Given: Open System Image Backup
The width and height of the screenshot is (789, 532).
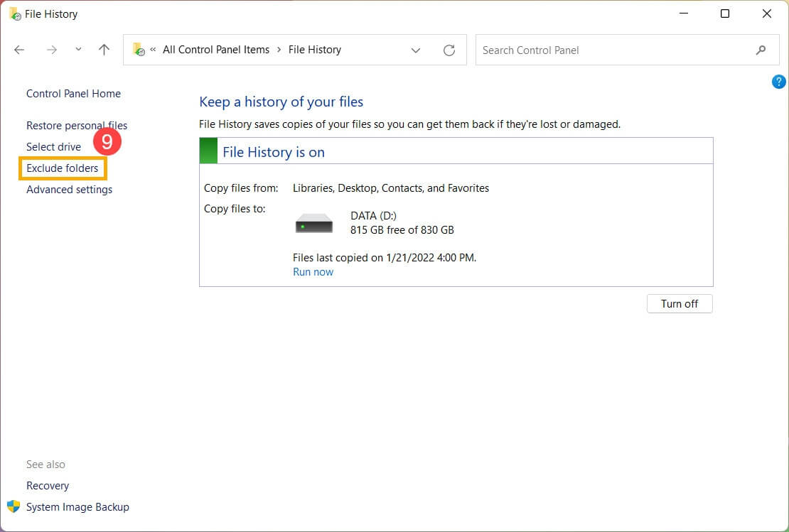Looking at the screenshot, I should tap(77, 507).
